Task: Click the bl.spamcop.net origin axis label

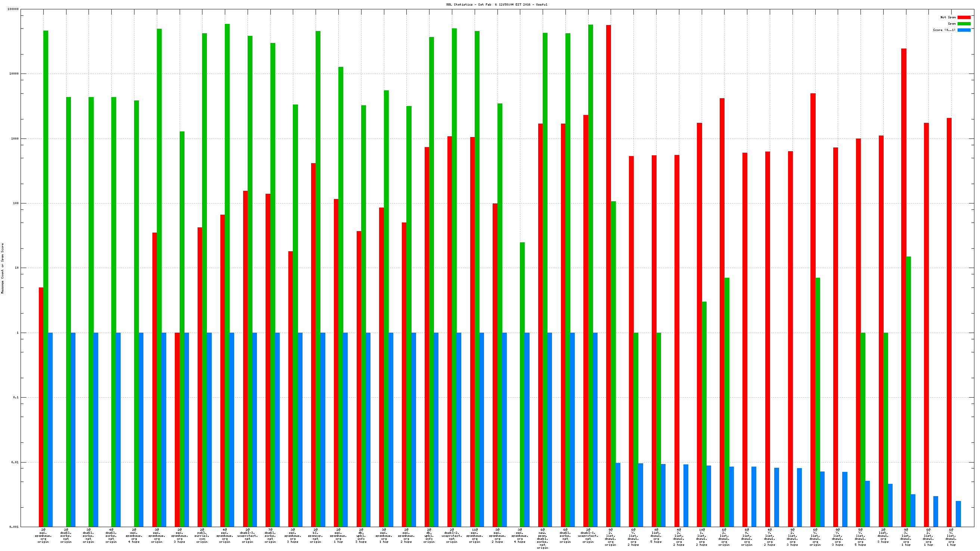Action: [x=315, y=535]
